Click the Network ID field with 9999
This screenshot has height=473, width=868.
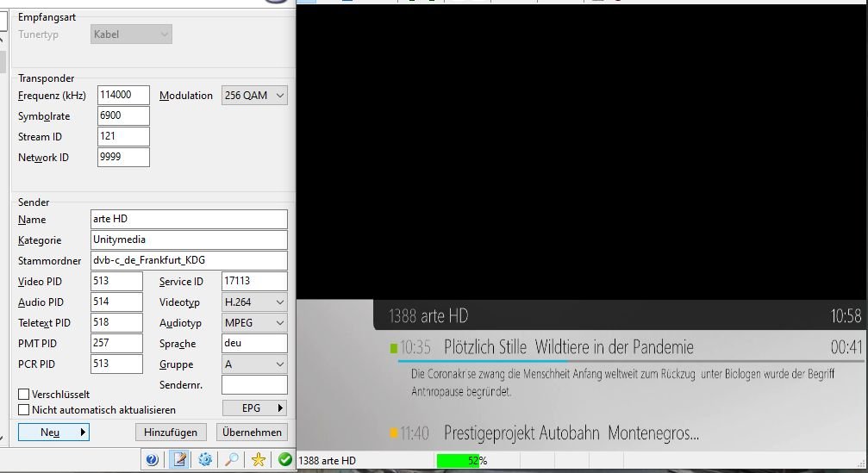(123, 157)
